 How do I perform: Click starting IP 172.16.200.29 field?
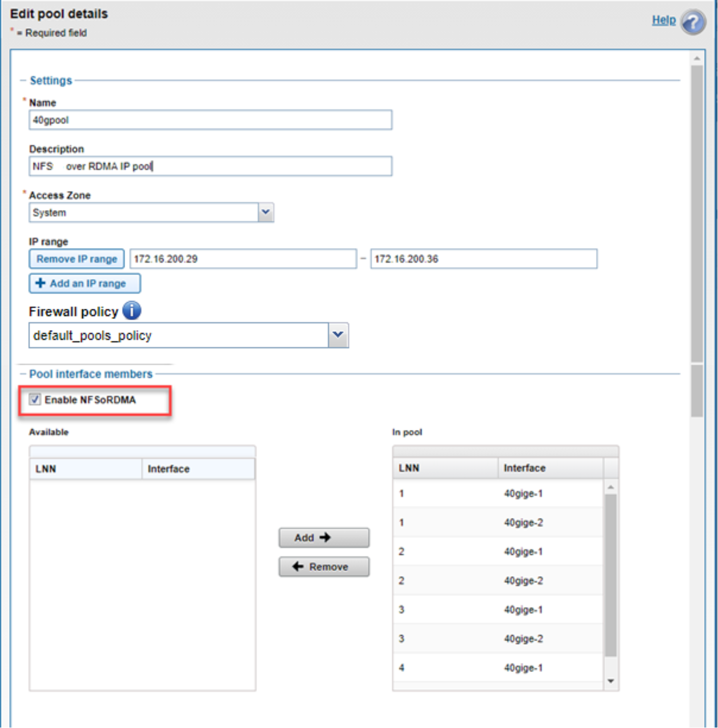pyautogui.click(x=243, y=259)
